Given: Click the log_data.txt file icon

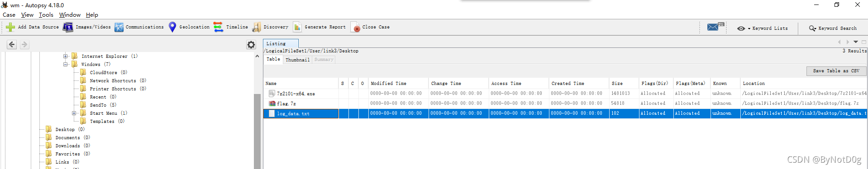Looking at the screenshot, I should point(272,113).
